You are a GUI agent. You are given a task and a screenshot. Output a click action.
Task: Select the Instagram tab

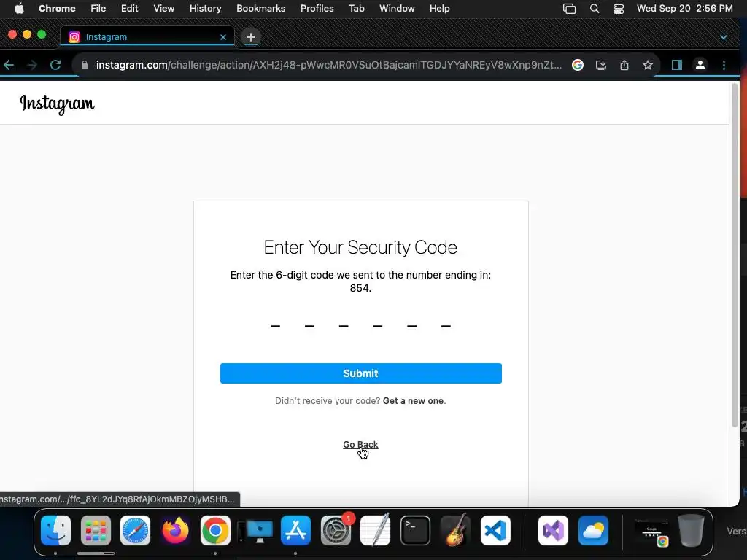[x=147, y=36]
